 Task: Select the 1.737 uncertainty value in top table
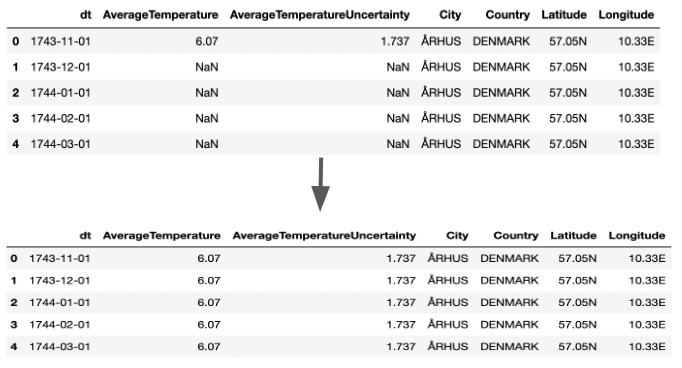[395, 41]
